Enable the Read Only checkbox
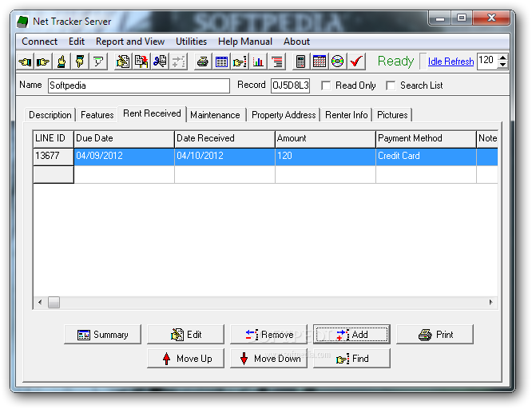This screenshot has height=409, width=532. [x=326, y=85]
